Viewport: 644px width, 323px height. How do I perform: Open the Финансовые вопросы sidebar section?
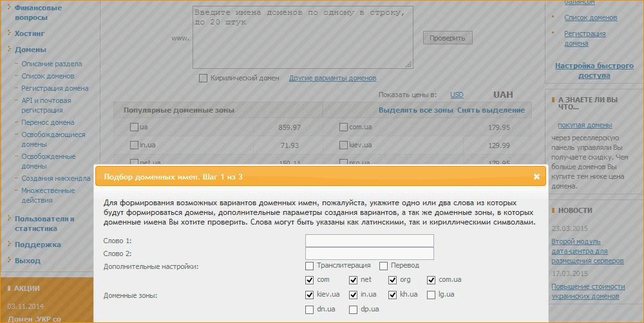(38, 12)
